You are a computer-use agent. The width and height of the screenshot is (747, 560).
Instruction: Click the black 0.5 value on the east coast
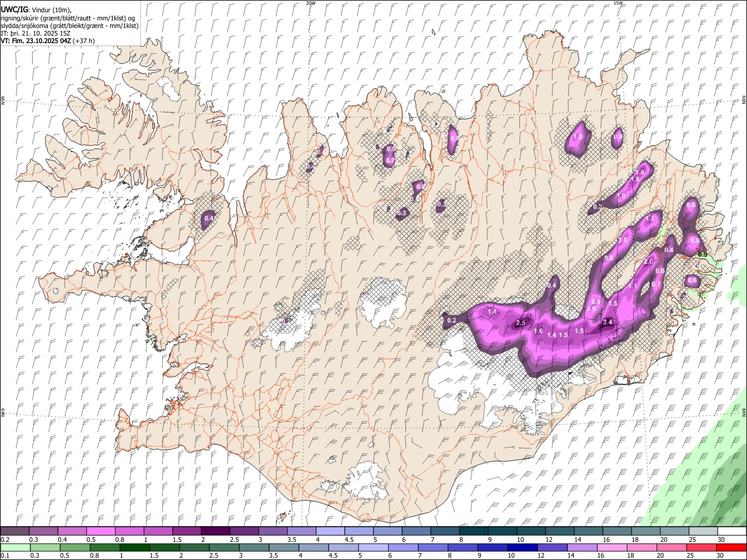click(x=703, y=254)
